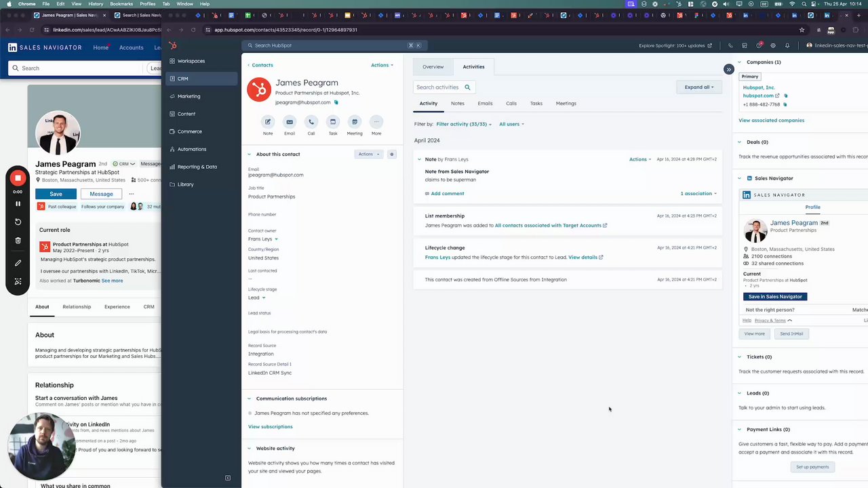Click the Task icon under contact header
This screenshot has height=488, width=868.
(333, 122)
